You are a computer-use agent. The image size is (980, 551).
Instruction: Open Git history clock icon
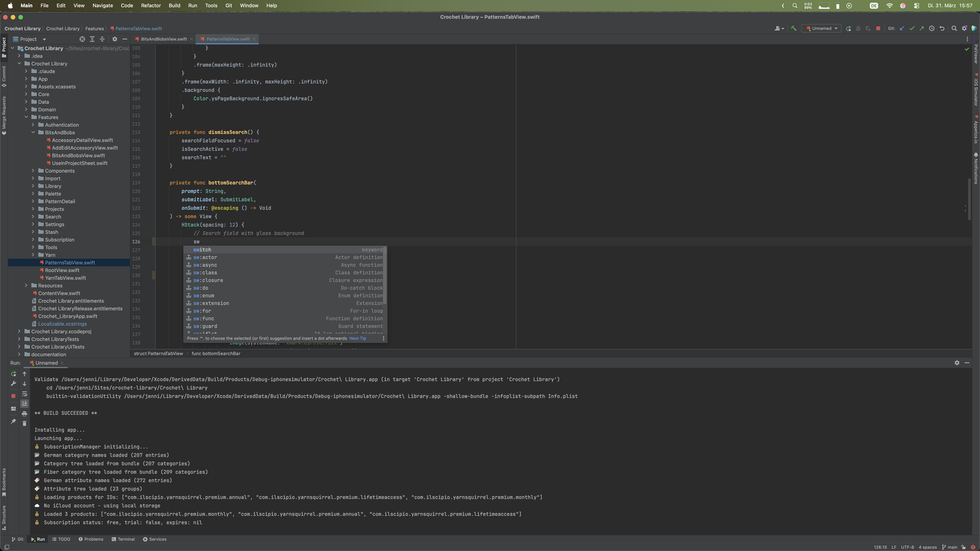pyautogui.click(x=932, y=28)
